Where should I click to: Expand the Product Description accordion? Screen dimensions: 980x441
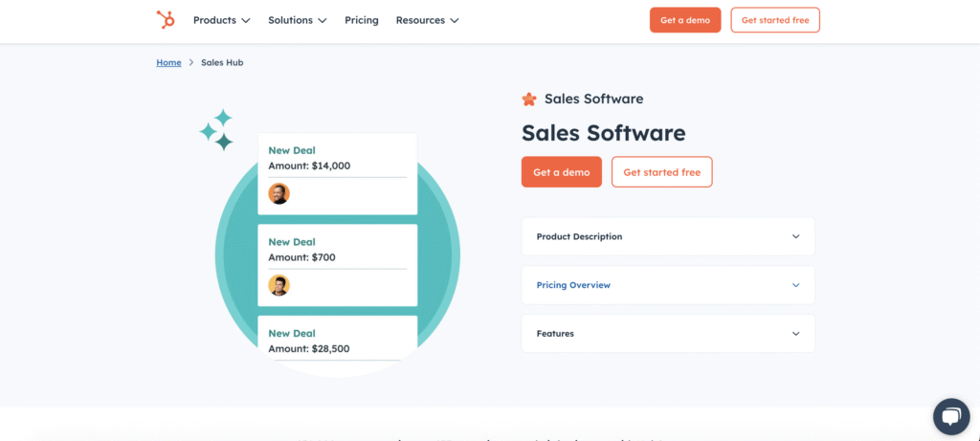[x=668, y=236]
